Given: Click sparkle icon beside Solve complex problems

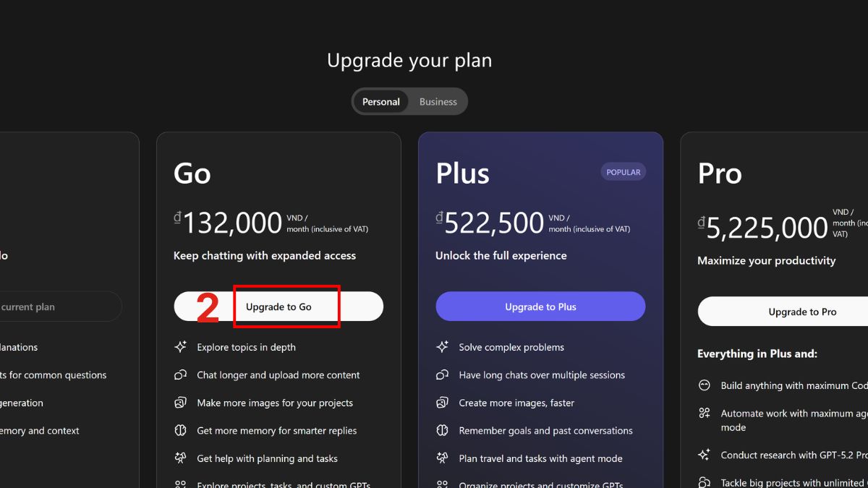Looking at the screenshot, I should (x=443, y=347).
